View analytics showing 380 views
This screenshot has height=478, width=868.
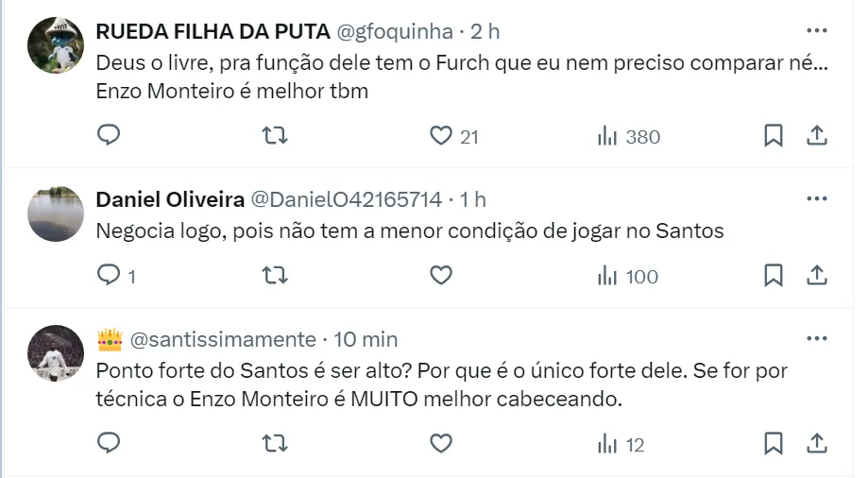629,136
